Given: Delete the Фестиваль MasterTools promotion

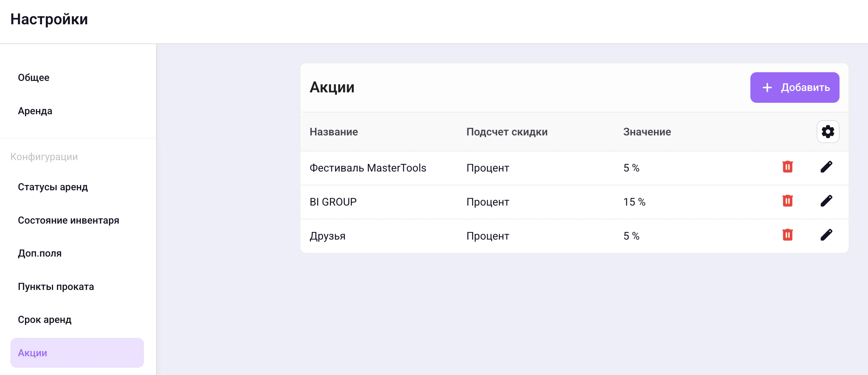Looking at the screenshot, I should point(788,167).
